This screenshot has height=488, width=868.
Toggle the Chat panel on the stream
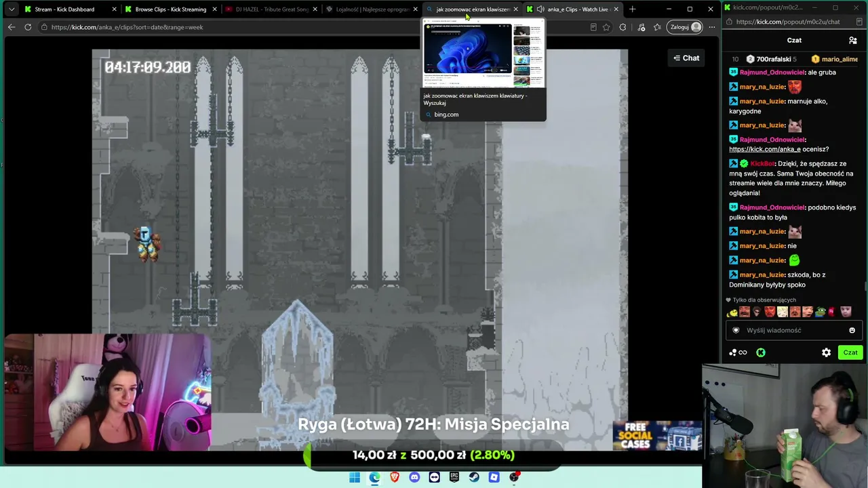[x=686, y=58]
